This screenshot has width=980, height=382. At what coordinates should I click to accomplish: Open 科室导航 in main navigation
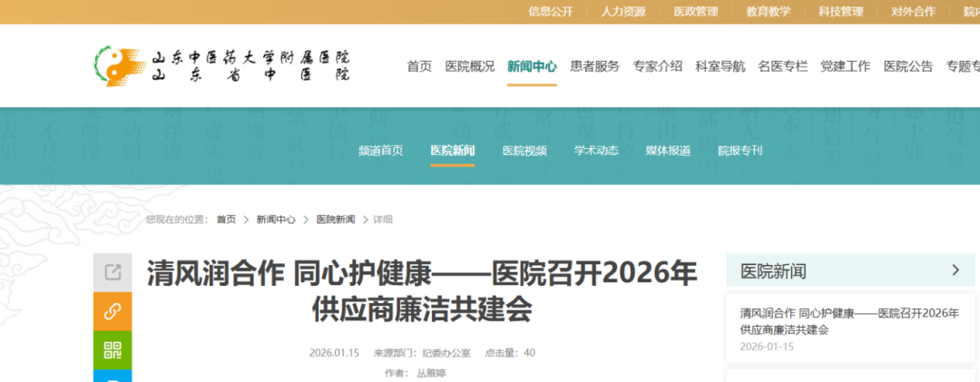[x=720, y=66]
